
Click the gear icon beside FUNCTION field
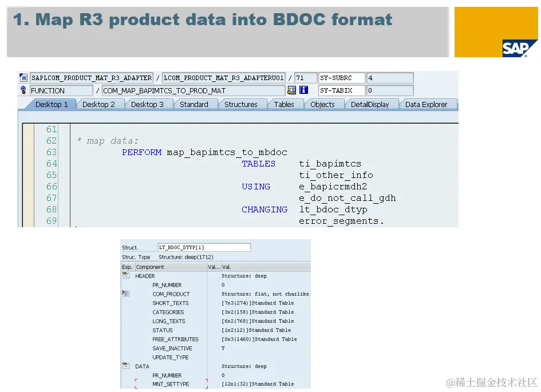pyautogui.click(x=23, y=90)
